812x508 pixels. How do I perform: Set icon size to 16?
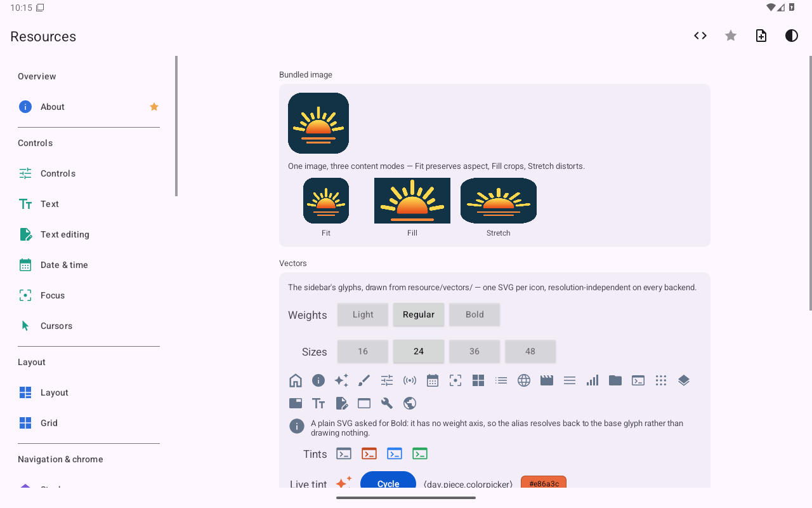(x=363, y=351)
